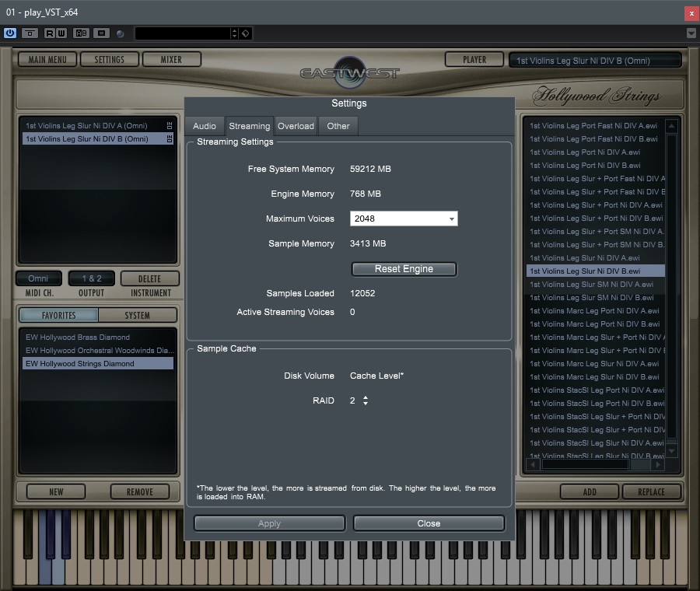Click scroll up arrow of instrument browser

671,126
